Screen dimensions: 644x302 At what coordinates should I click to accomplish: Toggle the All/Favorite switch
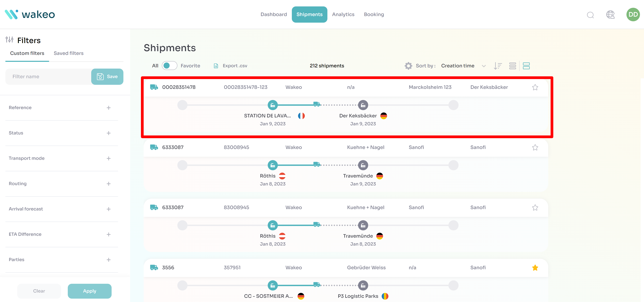point(169,66)
